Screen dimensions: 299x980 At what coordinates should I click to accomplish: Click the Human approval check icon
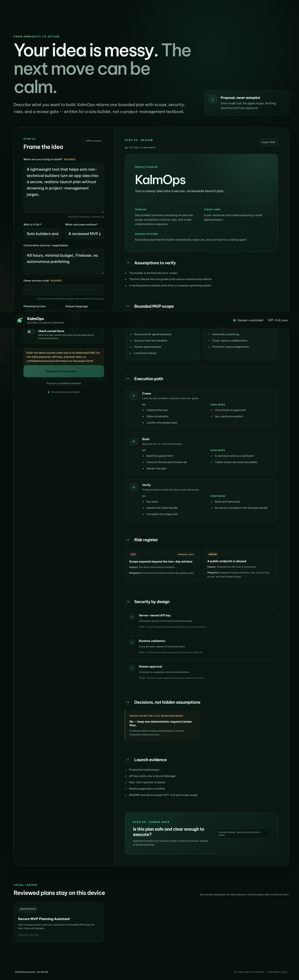click(132, 668)
